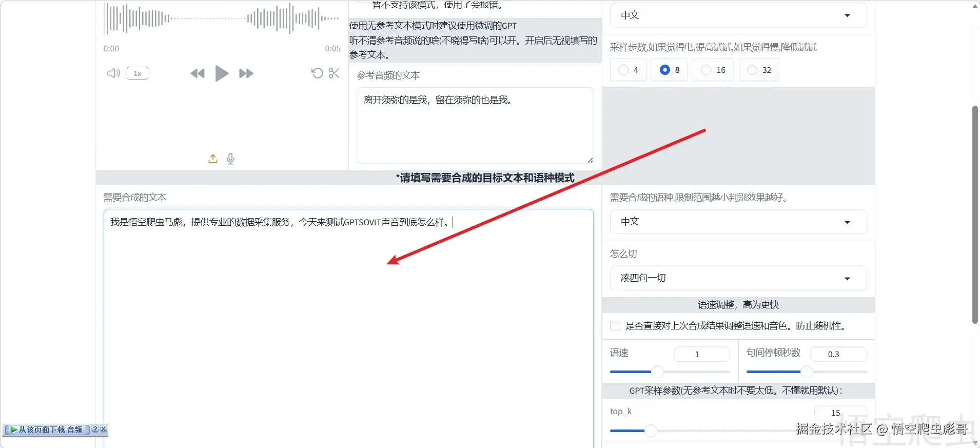Select 16 sampling steps
This screenshot has height=448, width=980.
[713, 70]
